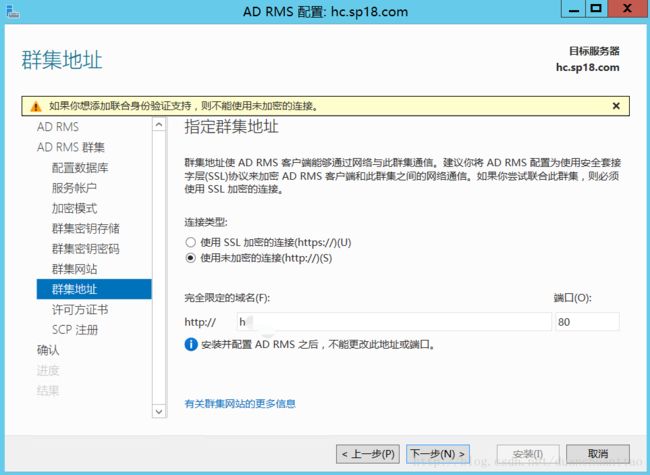The width and height of the screenshot is (650, 475).
Task: Go to 确认 step
Action: pyautogui.click(x=48, y=350)
